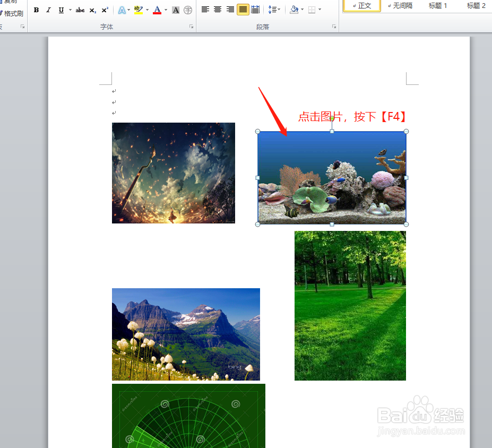
Task: Open highlight color dropdown arrow
Action: [147, 10]
